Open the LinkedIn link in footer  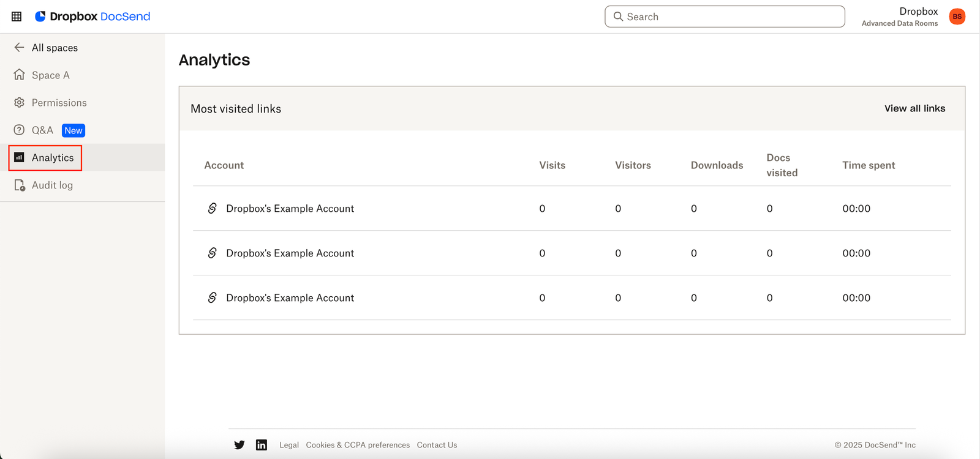coord(262,445)
